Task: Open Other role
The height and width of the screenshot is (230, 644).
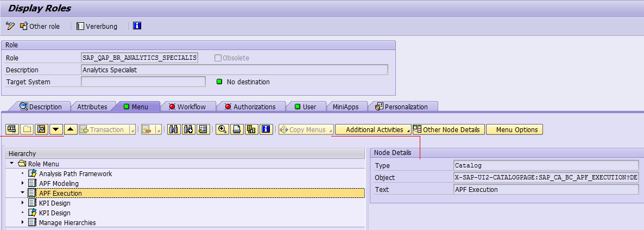Action: 40,26
